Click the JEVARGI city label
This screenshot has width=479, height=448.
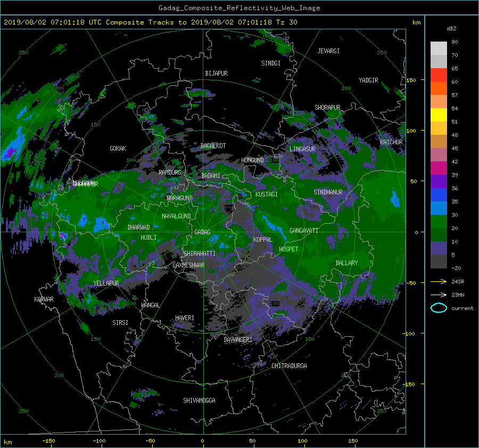(x=328, y=51)
